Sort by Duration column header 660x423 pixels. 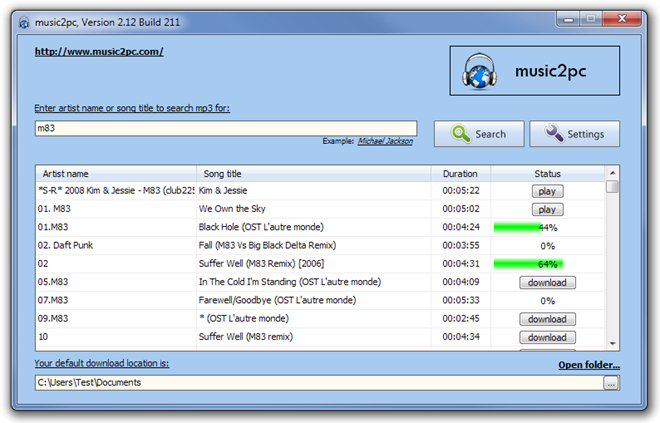(x=460, y=173)
